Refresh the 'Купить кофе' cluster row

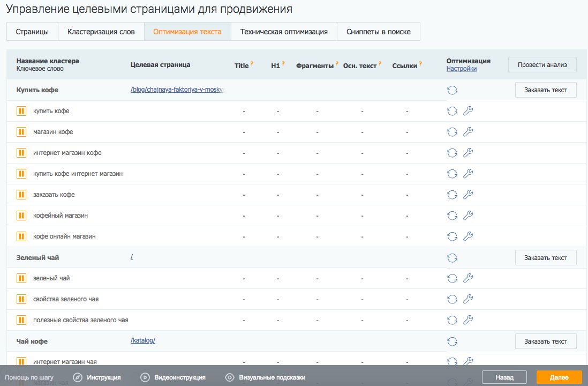[x=452, y=90]
